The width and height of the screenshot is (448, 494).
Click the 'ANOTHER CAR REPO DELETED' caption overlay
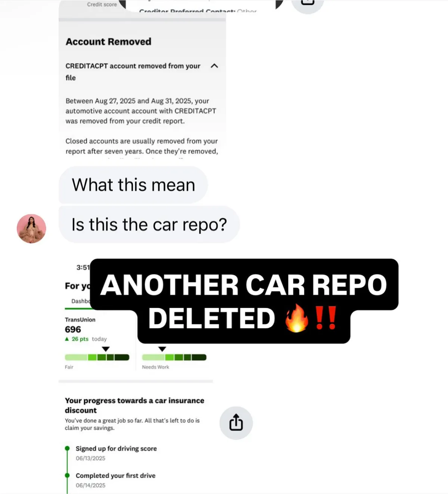244,301
